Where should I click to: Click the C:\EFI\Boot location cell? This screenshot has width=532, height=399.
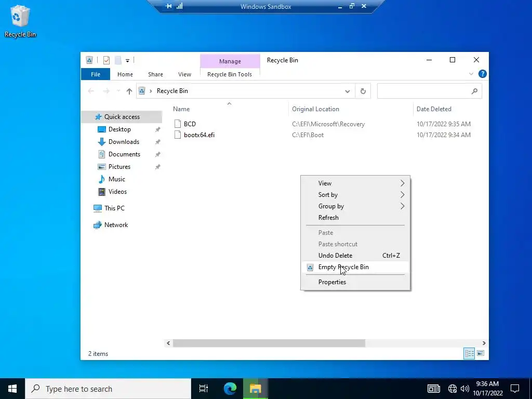(x=308, y=135)
